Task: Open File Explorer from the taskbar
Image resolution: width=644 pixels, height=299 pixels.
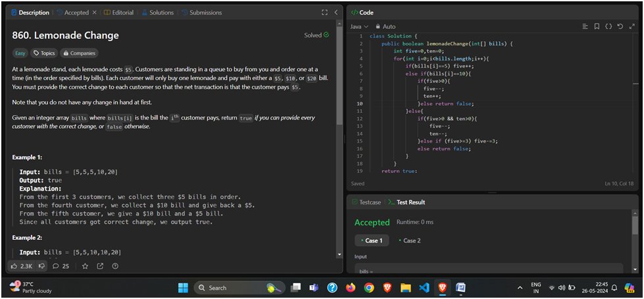Action: pyautogui.click(x=406, y=288)
